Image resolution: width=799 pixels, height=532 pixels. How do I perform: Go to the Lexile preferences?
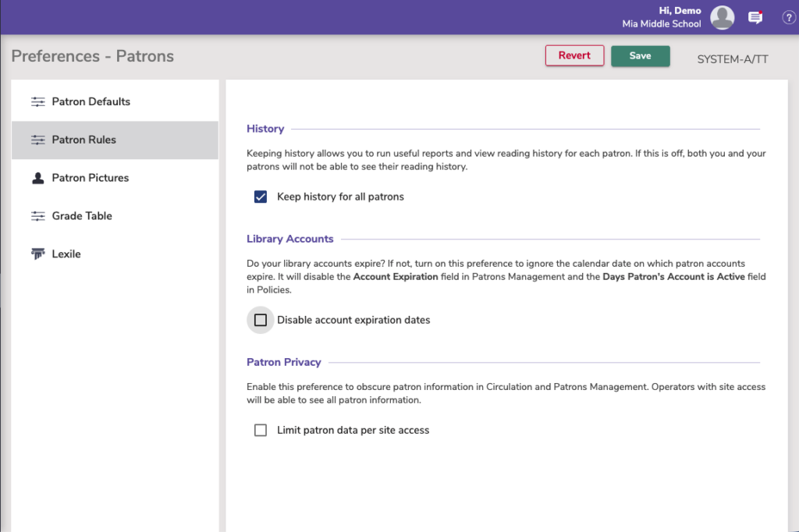pyautogui.click(x=66, y=254)
